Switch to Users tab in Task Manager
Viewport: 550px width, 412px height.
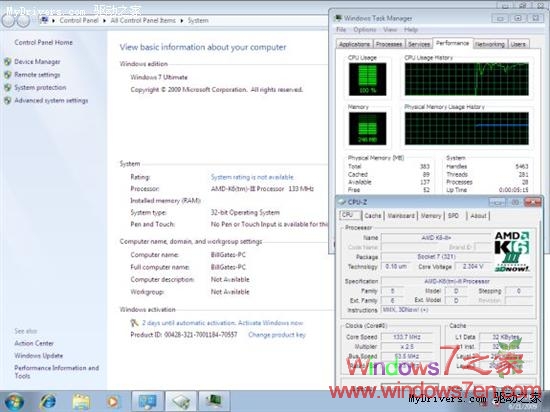point(518,44)
